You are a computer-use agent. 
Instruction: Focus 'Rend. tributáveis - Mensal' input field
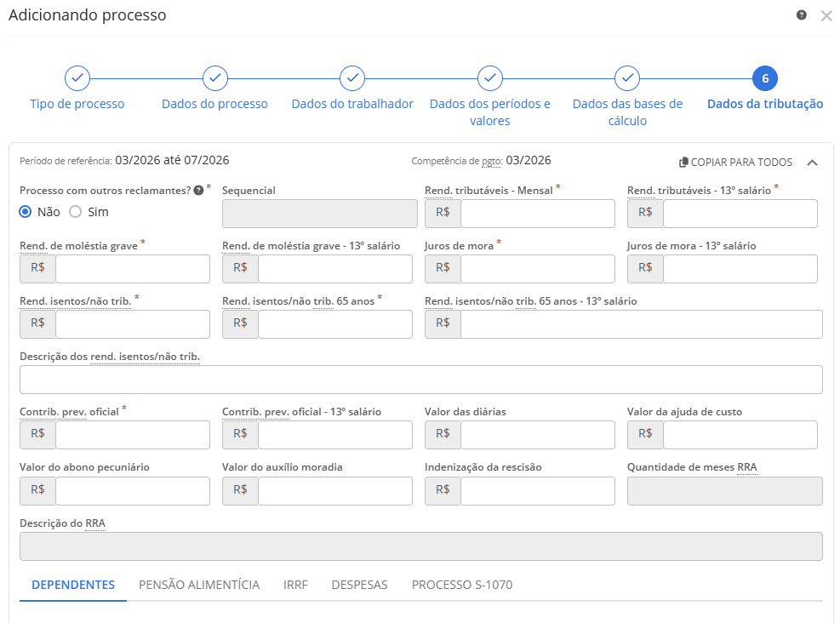(537, 214)
